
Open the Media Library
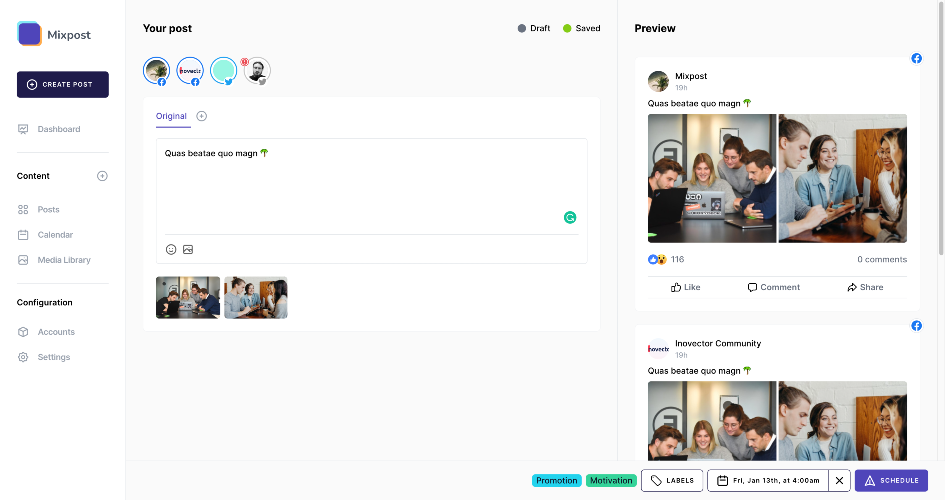pos(64,260)
